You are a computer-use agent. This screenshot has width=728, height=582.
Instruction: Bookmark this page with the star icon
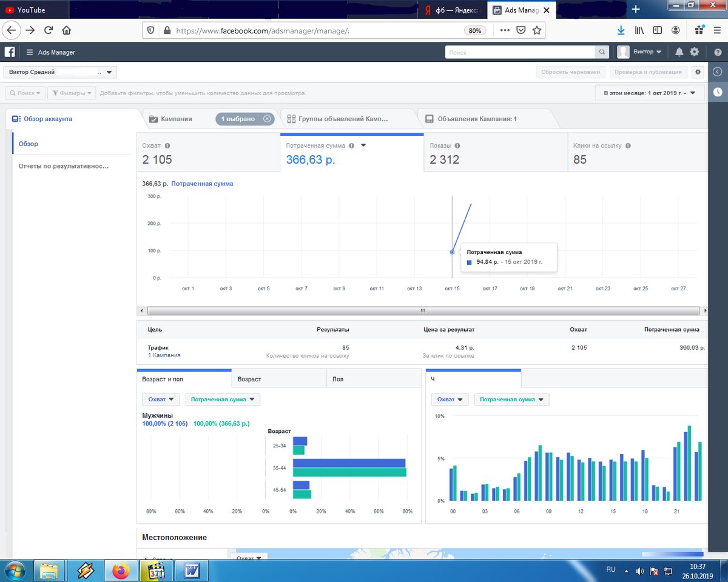point(537,30)
